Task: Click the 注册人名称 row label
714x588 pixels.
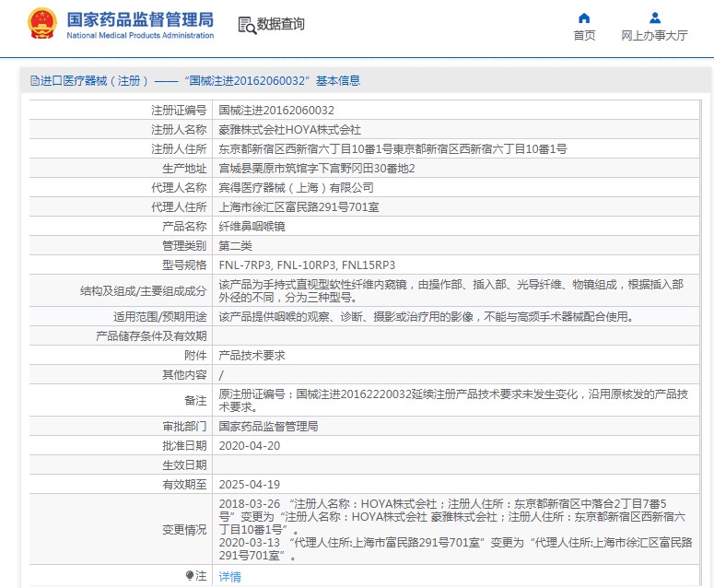Action: 179,130
